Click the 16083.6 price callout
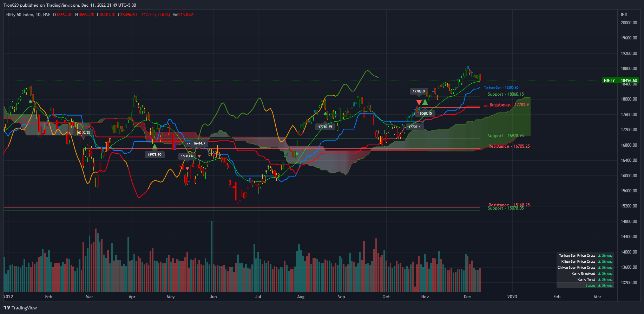The width and height of the screenshot is (644, 314). 187,156
